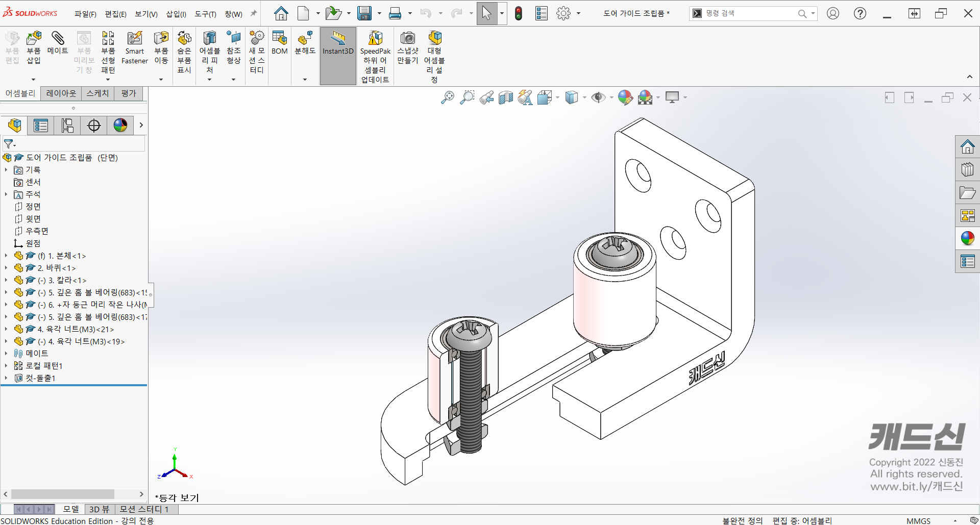Switch to 평가 tab
The image size is (980, 525).
coord(129,93)
